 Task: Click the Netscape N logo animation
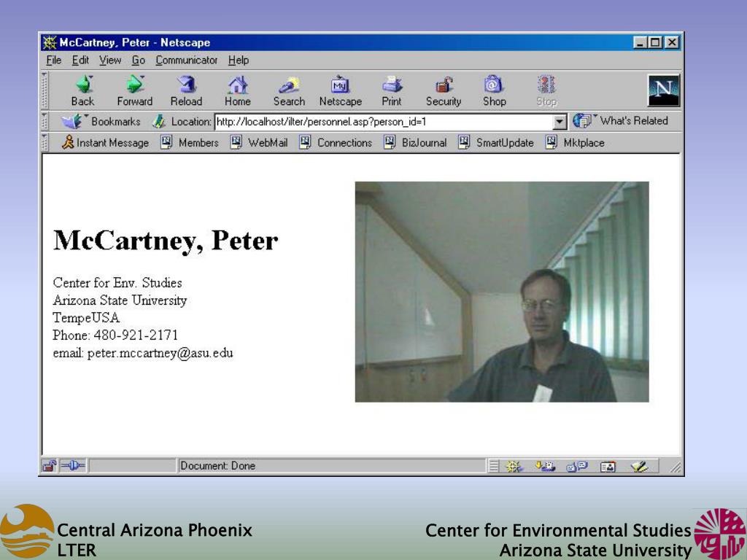(664, 90)
